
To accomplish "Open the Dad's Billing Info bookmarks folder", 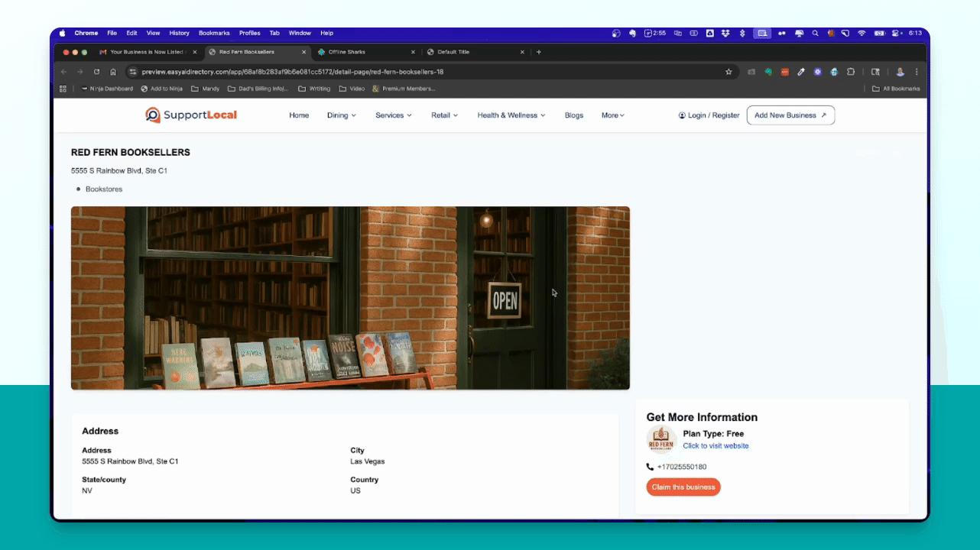I will click(x=258, y=89).
